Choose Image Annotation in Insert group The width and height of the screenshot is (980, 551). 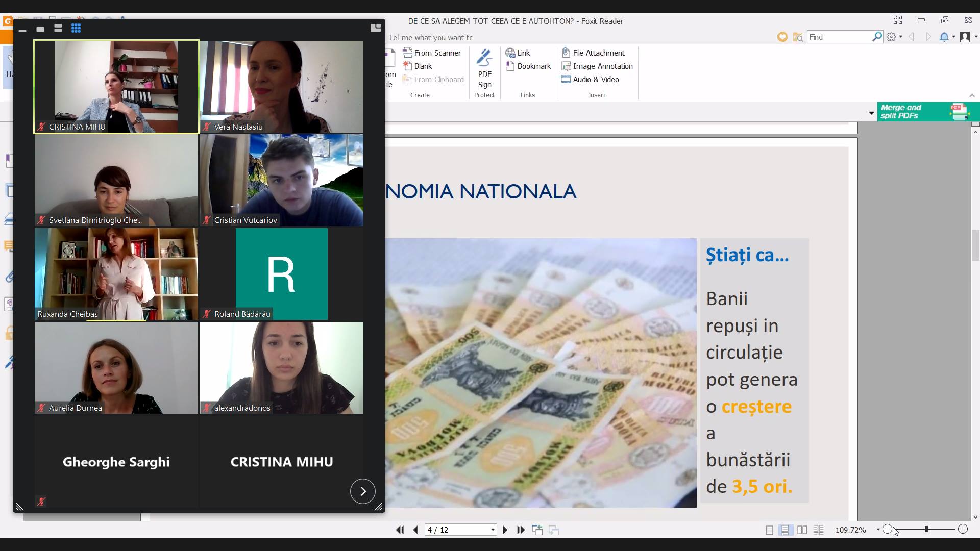[x=597, y=66]
